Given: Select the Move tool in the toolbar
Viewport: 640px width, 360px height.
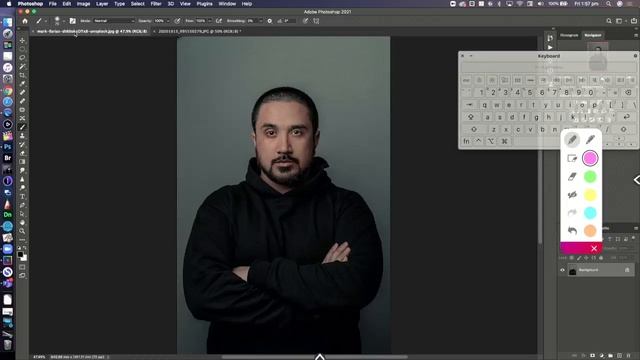Looking at the screenshot, I should [22, 40].
